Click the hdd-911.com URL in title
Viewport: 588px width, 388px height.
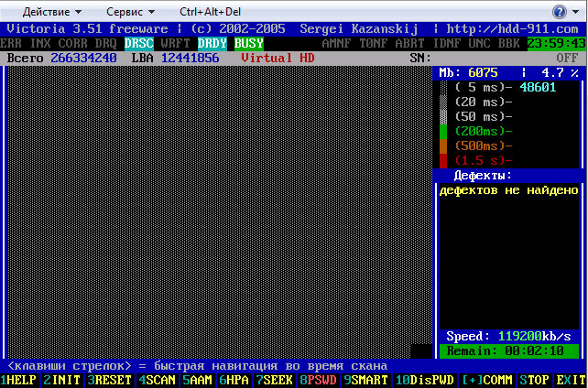(512, 29)
